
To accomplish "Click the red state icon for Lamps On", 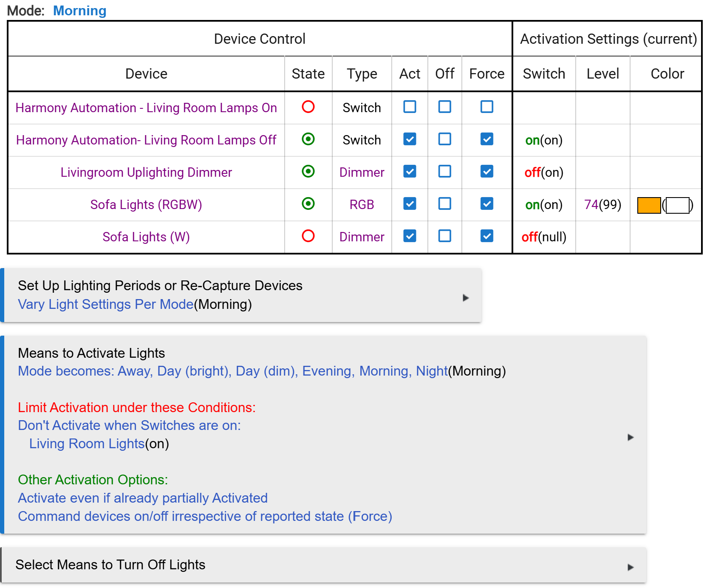I will pyautogui.click(x=308, y=107).
